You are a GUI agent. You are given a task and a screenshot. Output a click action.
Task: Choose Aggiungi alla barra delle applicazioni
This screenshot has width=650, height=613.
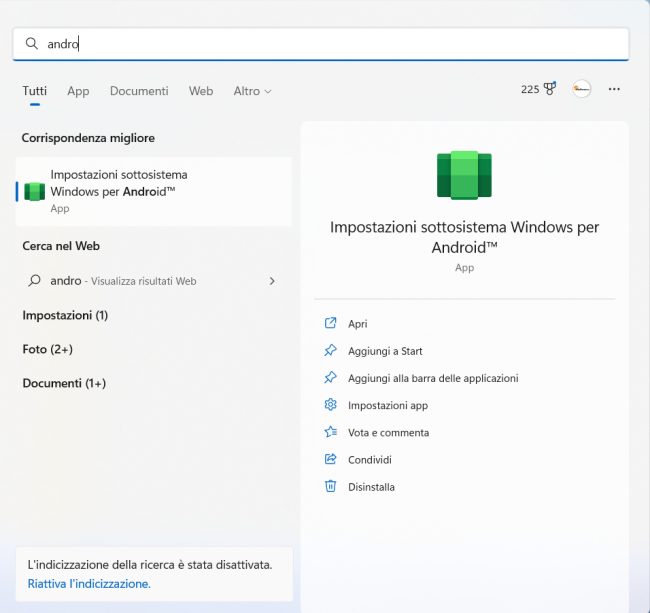(433, 378)
